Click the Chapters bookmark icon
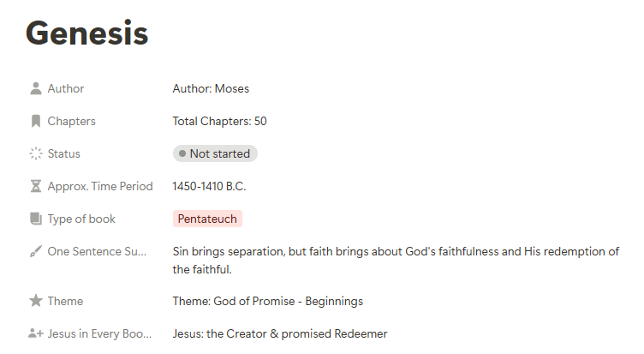The height and width of the screenshot is (354, 644). coord(36,121)
